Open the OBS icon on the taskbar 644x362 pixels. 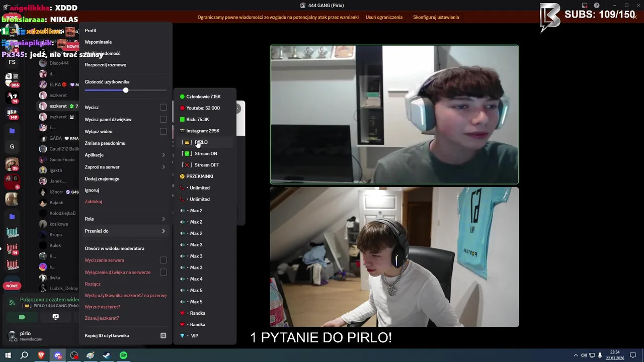[x=74, y=355]
